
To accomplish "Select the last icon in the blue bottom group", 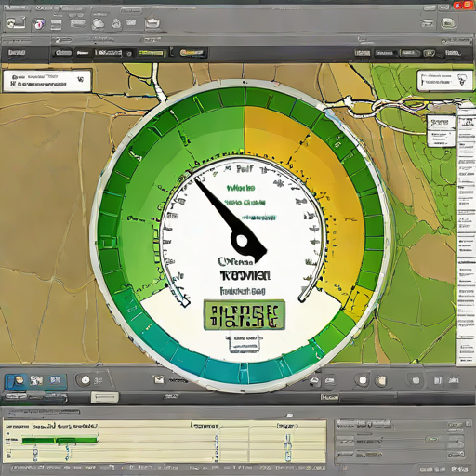I will (x=55, y=380).
